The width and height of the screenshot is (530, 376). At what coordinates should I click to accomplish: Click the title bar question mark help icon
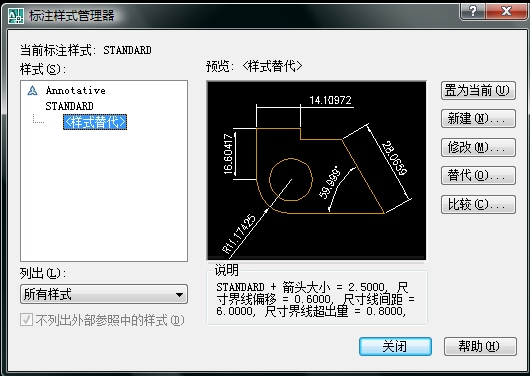(x=473, y=11)
